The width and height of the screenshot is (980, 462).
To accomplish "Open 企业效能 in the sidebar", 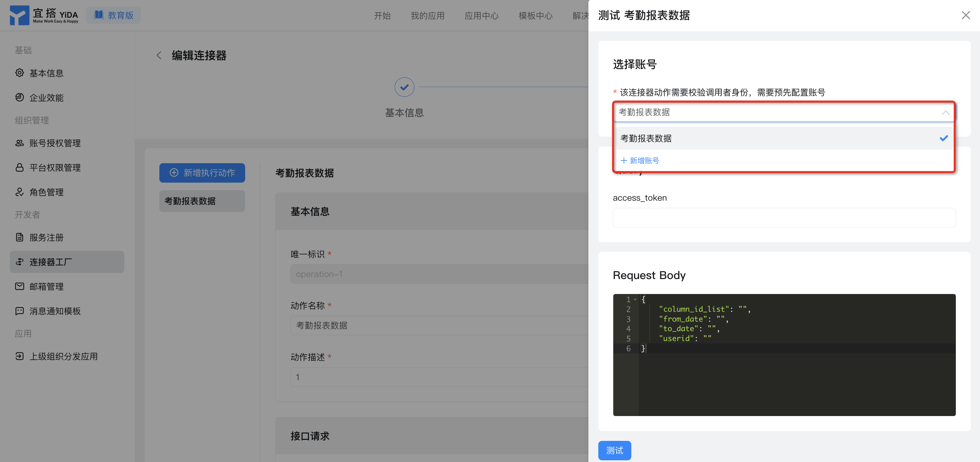I will 67,97.
